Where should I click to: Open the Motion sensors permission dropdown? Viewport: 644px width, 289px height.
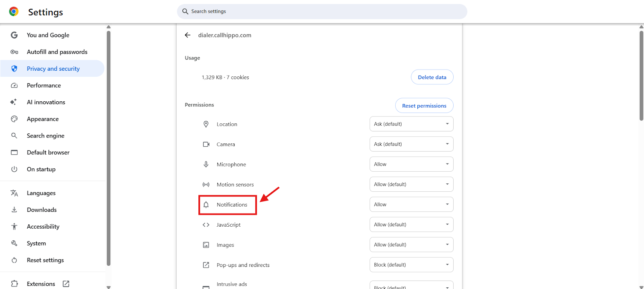click(x=411, y=184)
